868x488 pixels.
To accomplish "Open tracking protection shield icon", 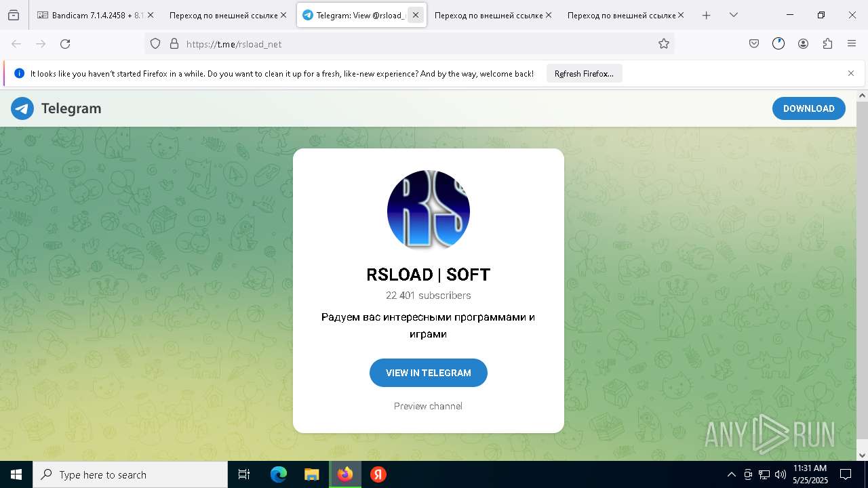I will coord(155,43).
